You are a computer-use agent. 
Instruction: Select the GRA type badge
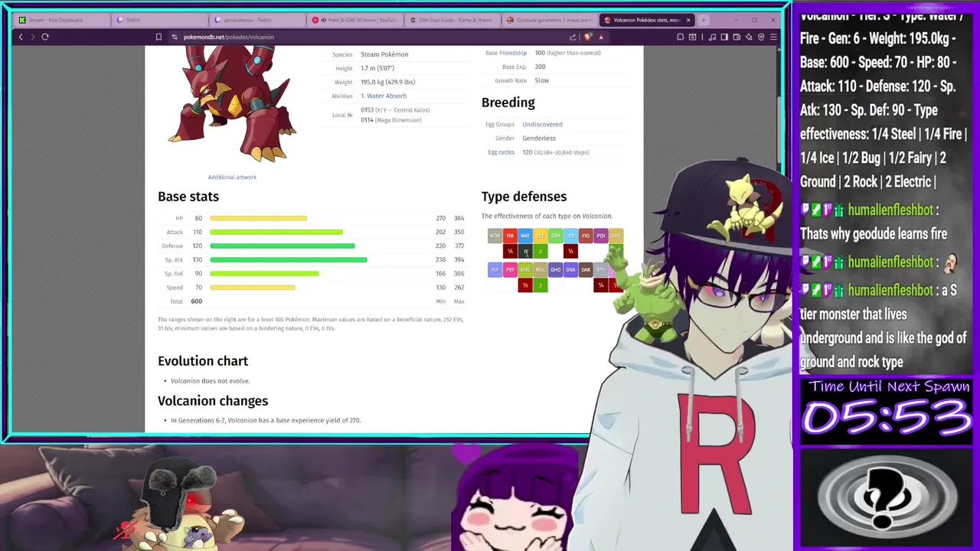point(555,236)
